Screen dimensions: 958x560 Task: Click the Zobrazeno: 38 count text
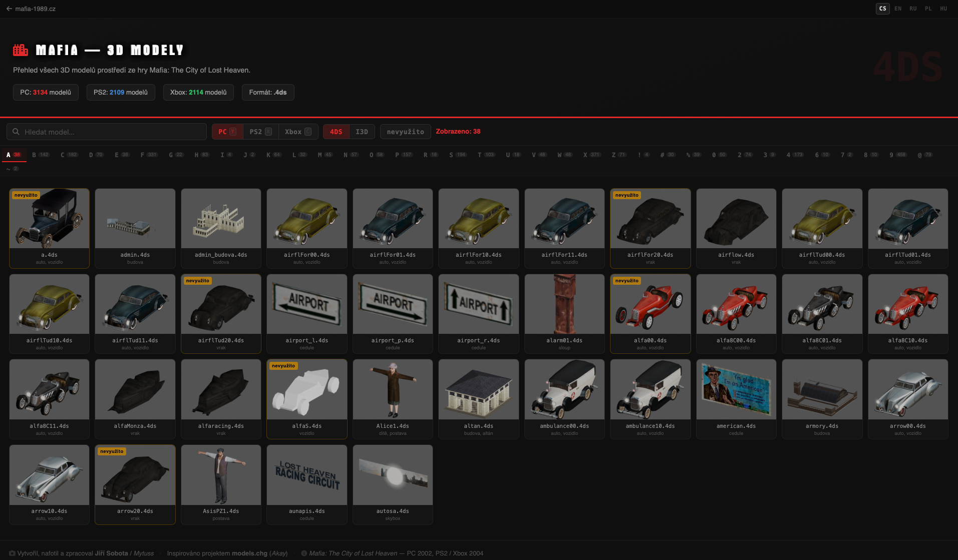tap(458, 132)
